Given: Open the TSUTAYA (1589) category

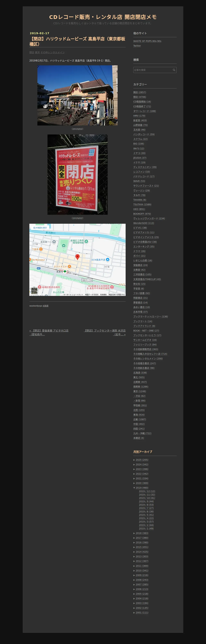Looking at the screenshot, I should pyautogui.click(x=142, y=204).
